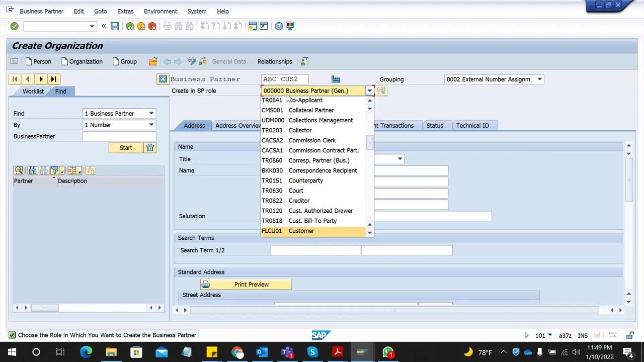Go to next record arrow button
The height and width of the screenshot is (362, 644).
pyautogui.click(x=41, y=79)
